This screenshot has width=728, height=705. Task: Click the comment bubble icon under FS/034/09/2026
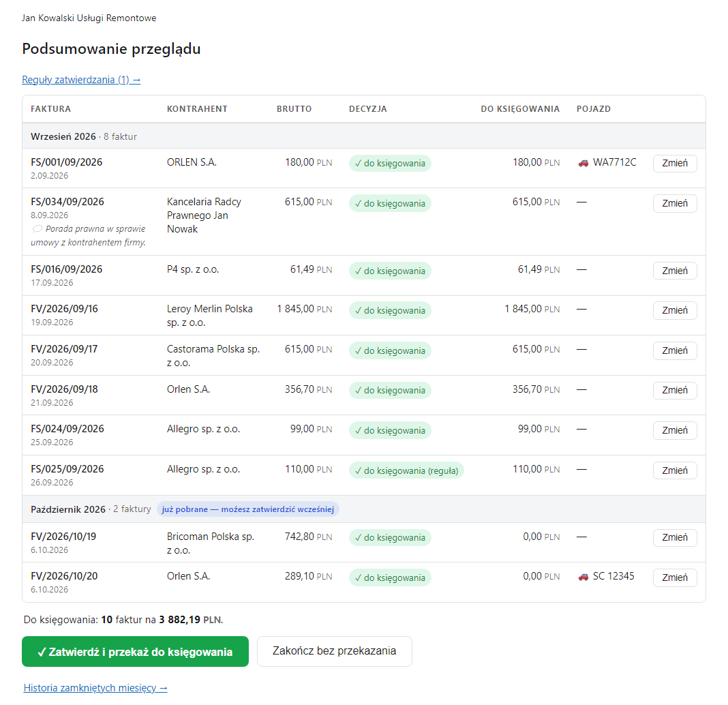pyautogui.click(x=37, y=229)
